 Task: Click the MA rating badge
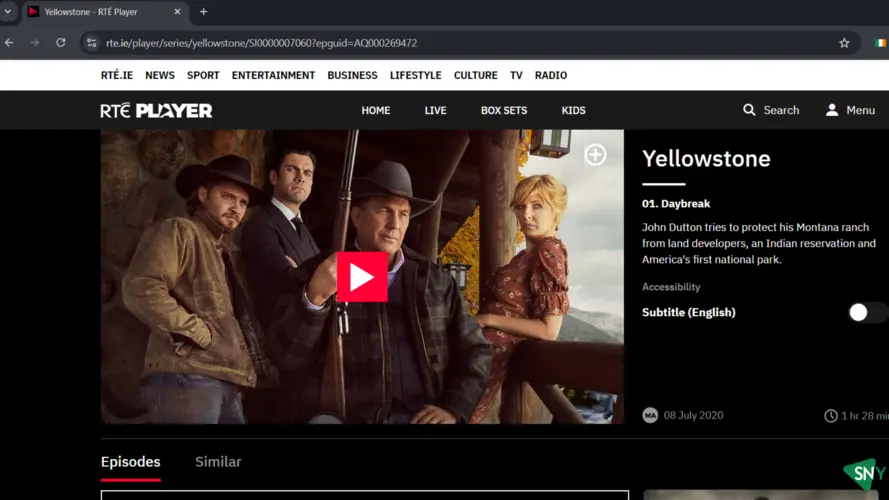[650, 416]
